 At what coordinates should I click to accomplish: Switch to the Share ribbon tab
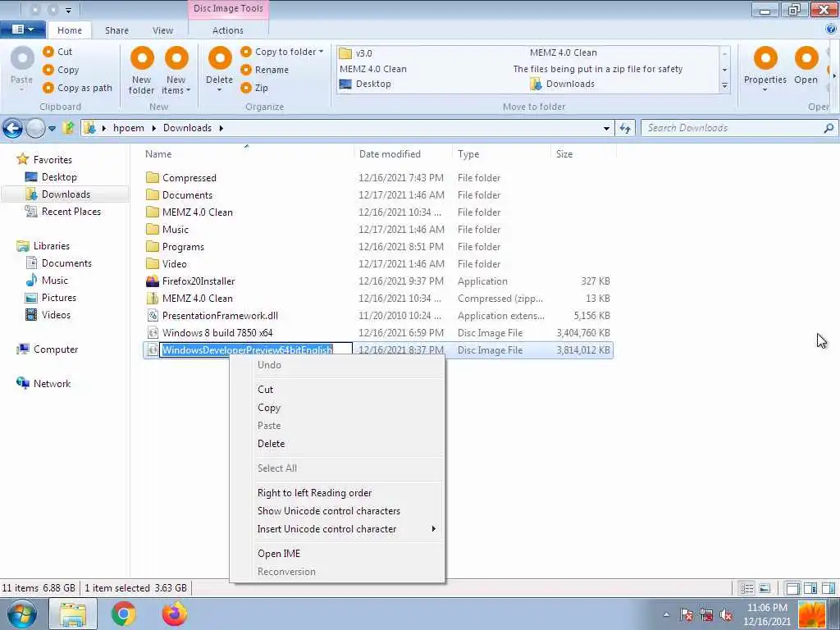(x=116, y=30)
